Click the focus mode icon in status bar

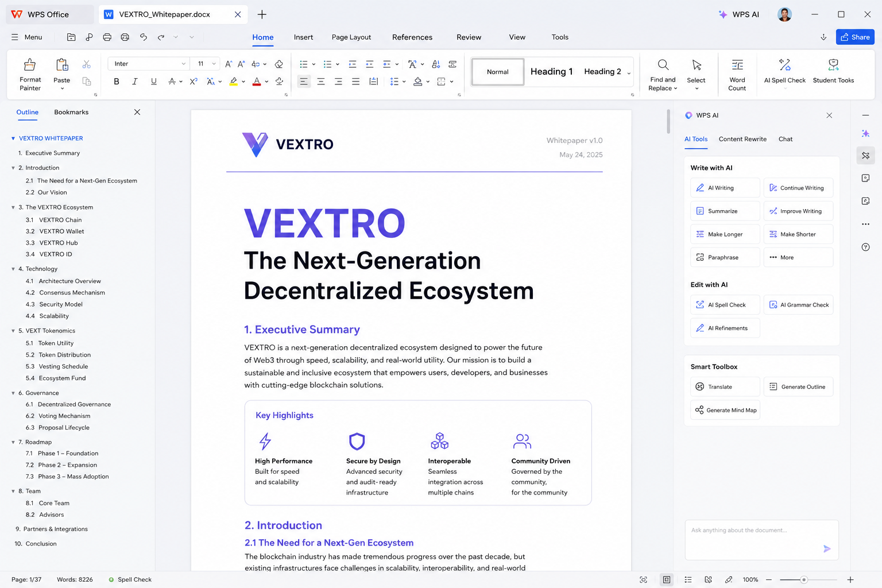[644, 580]
